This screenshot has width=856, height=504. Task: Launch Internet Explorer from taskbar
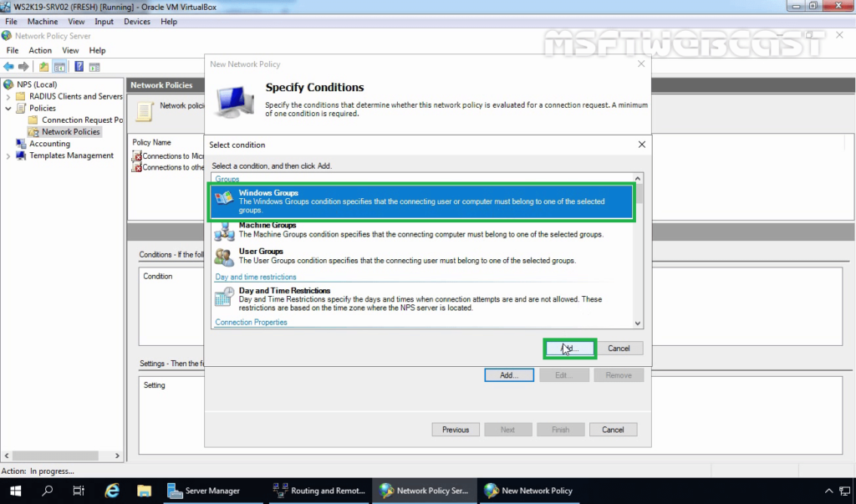[112, 491]
